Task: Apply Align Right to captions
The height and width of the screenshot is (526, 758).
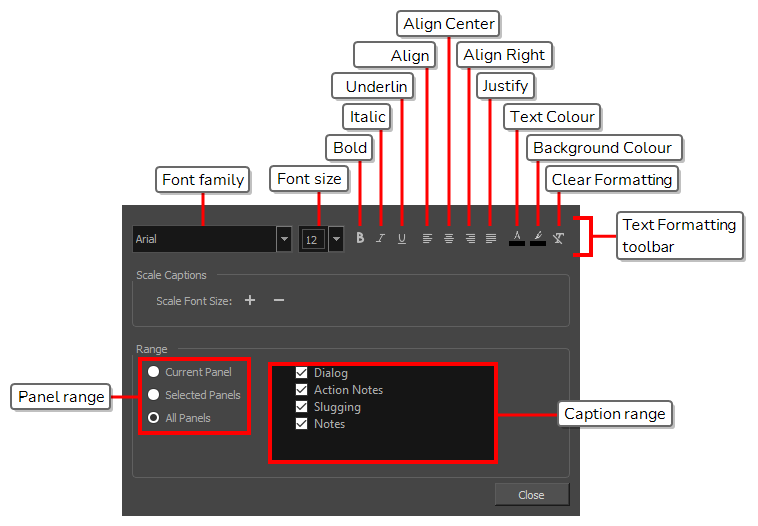Action: pos(470,238)
